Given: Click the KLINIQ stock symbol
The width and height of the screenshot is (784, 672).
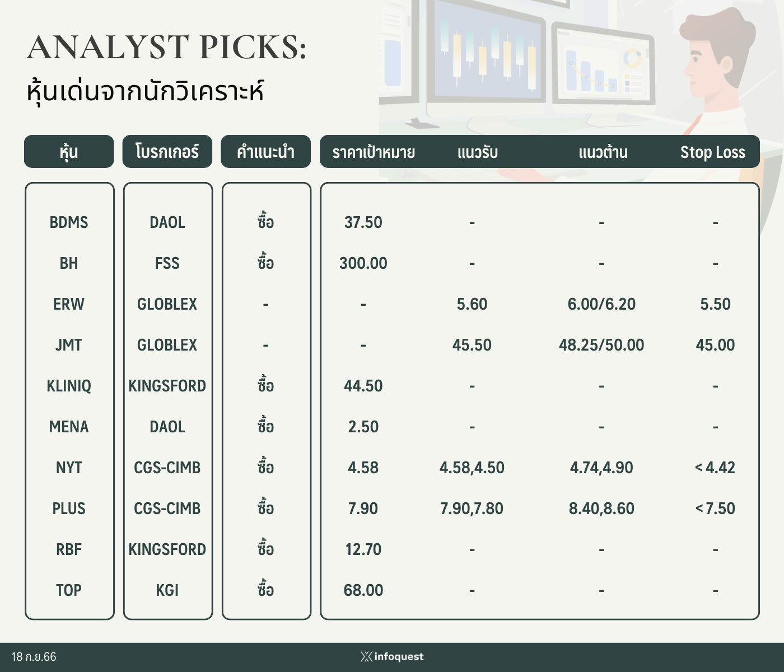Looking at the screenshot, I should 69,386.
